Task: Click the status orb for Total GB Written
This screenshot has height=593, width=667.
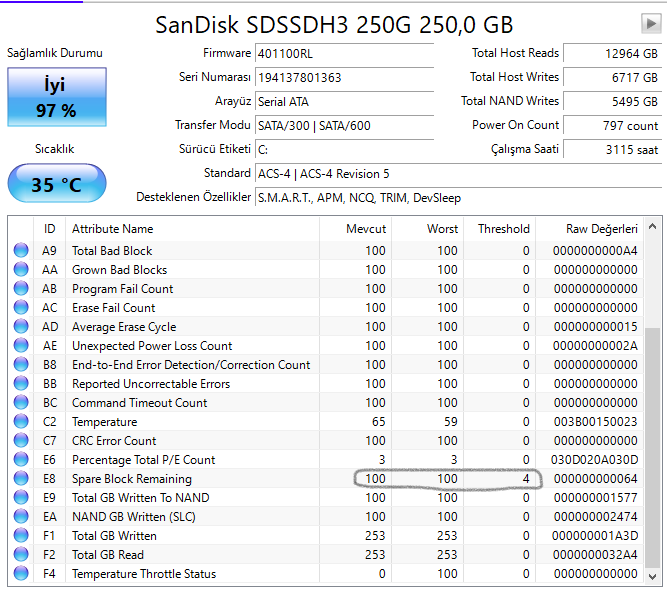Action: pos(21,536)
